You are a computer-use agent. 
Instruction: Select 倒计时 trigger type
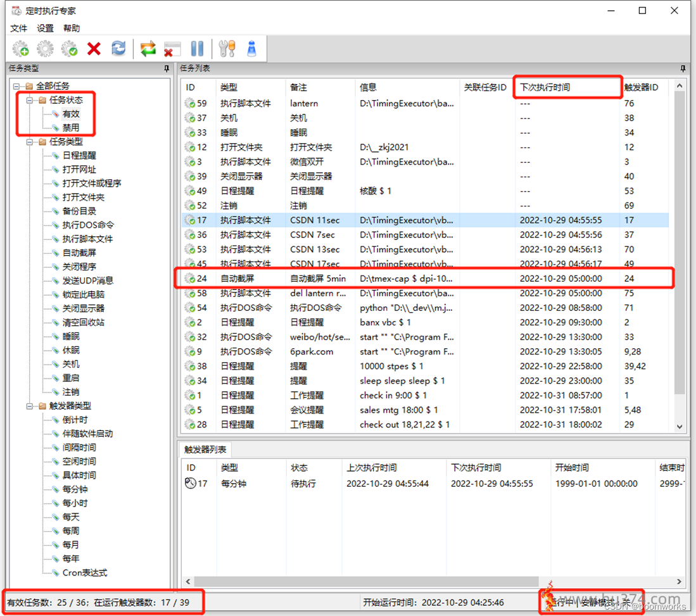coord(75,420)
